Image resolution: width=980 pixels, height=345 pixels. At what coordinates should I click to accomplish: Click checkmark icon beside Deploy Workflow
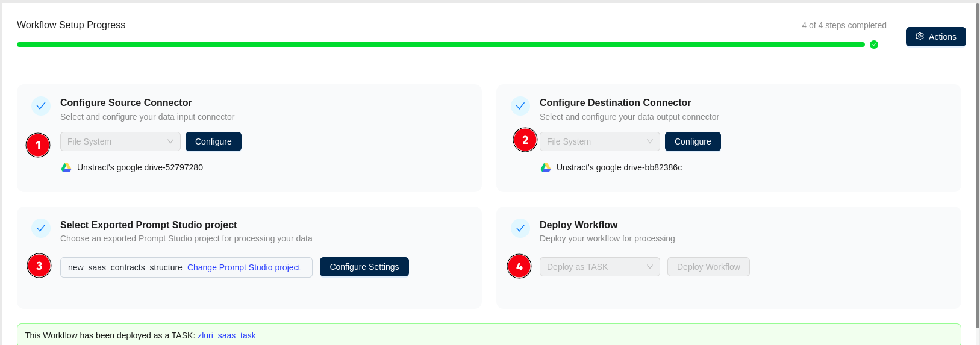(x=520, y=228)
